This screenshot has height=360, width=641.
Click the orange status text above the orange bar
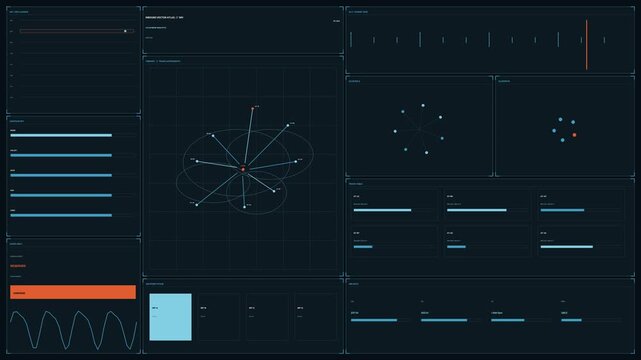tap(18, 266)
